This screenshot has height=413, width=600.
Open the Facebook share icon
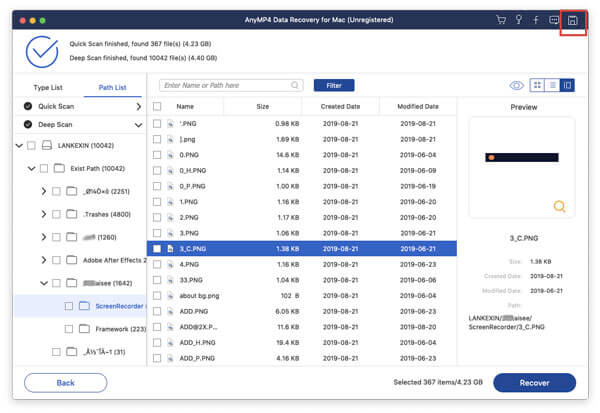(x=536, y=20)
